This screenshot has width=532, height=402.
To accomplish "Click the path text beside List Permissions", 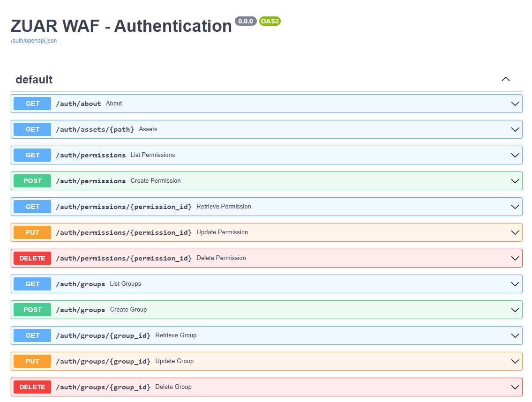I will click(x=91, y=156).
